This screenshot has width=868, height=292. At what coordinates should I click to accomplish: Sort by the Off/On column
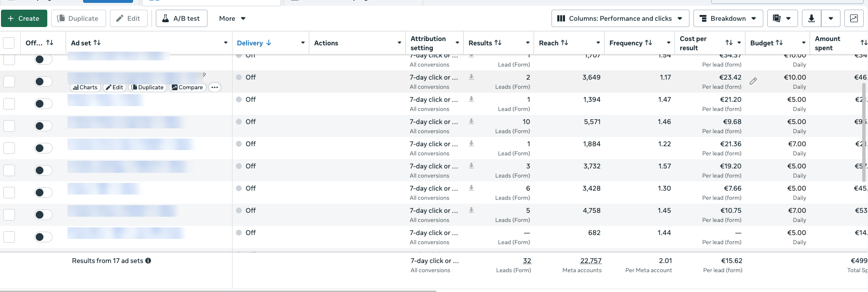click(50, 42)
